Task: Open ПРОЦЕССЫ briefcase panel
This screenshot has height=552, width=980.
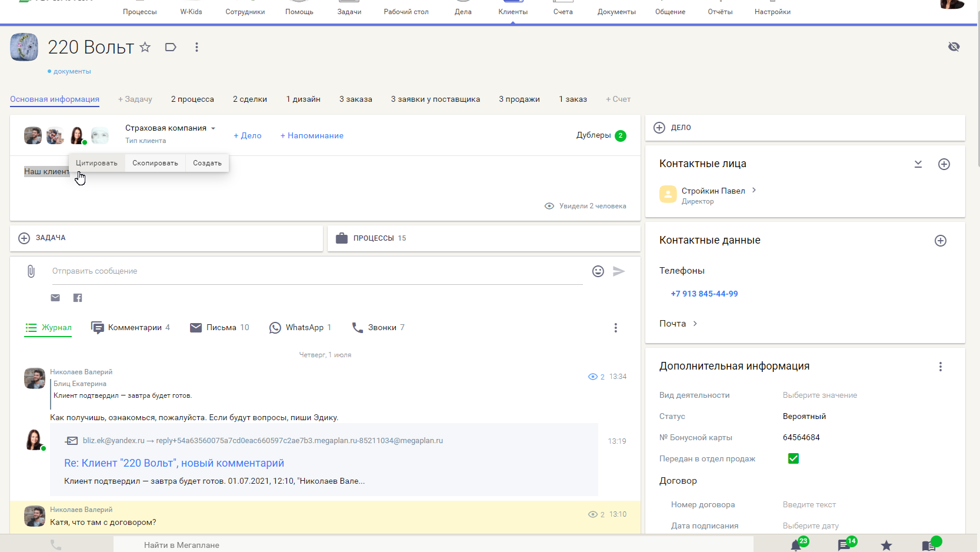Action: click(342, 238)
